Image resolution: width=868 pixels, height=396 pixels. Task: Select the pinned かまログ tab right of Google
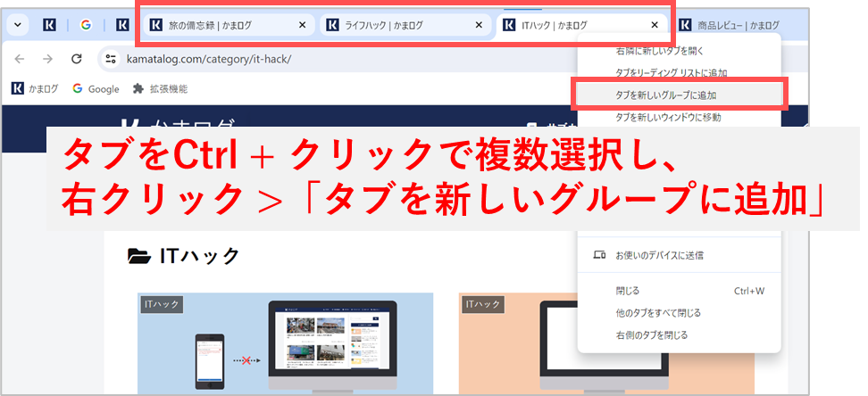tap(122, 25)
